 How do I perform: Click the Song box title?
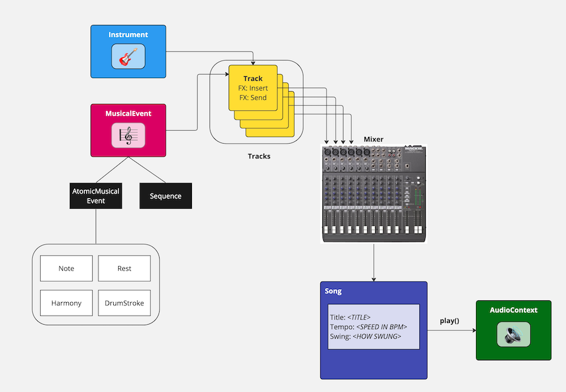click(x=333, y=291)
